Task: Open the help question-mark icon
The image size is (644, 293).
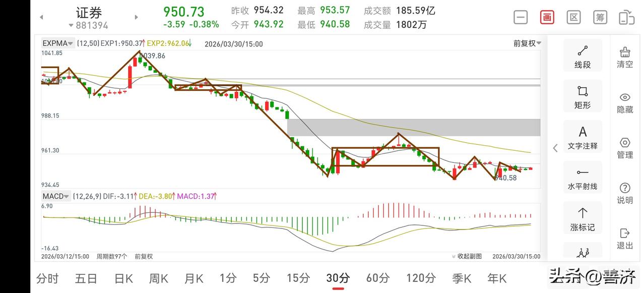Action: (625, 193)
